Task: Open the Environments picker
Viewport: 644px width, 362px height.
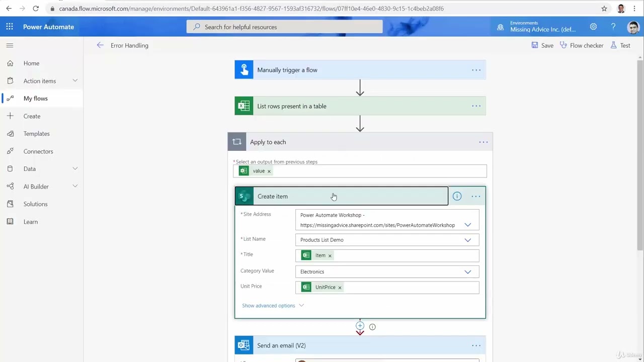Action: tap(537, 27)
